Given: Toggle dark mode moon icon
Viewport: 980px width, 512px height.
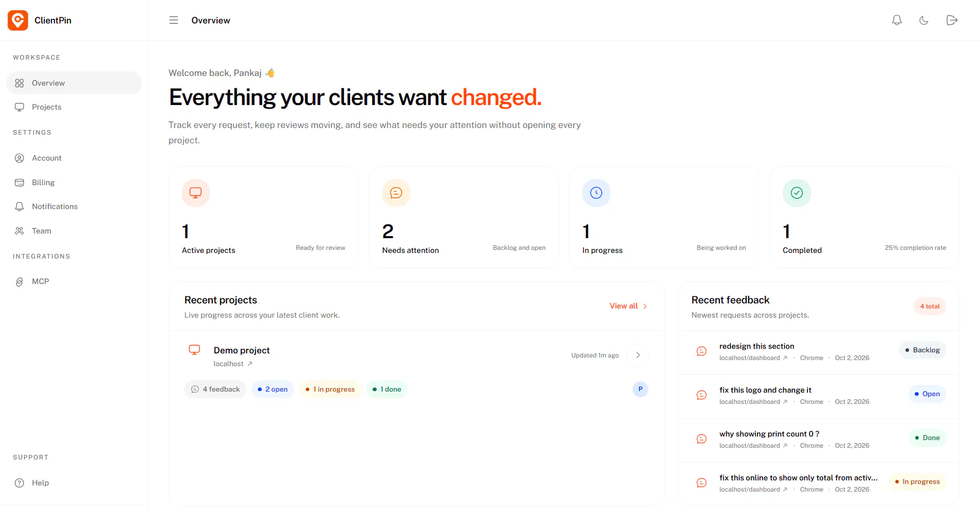Looking at the screenshot, I should (x=924, y=20).
